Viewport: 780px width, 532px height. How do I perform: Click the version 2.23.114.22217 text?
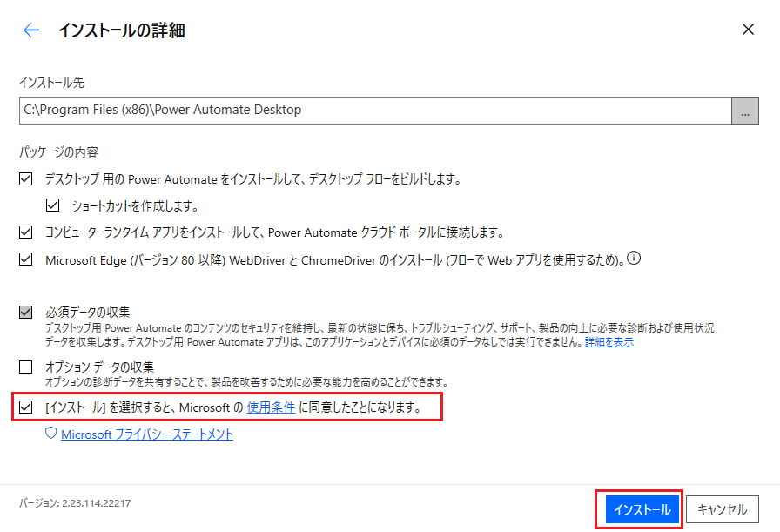coord(75,503)
